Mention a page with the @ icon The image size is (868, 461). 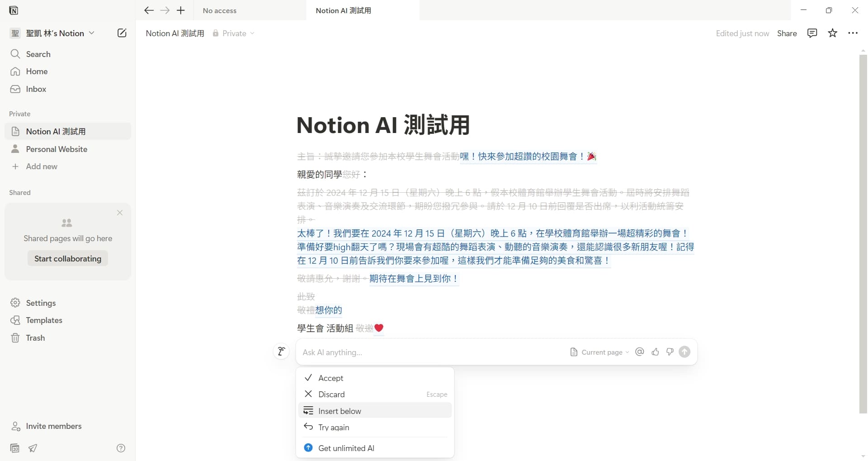pos(639,352)
